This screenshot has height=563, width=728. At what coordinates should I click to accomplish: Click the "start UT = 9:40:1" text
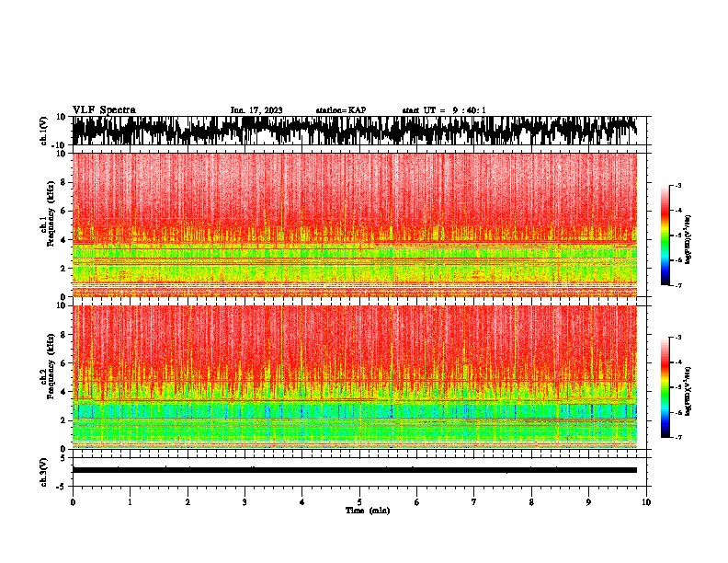point(444,110)
